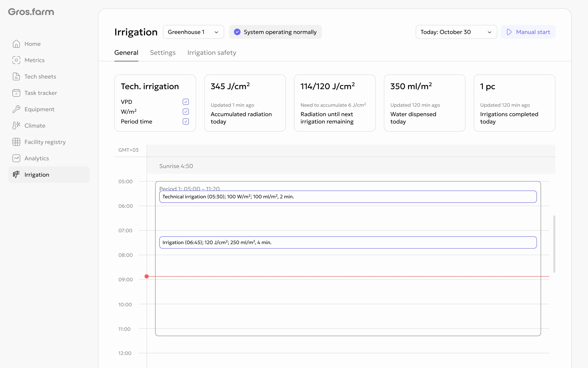
Task: Click the 114/120 J/cm² radiation remaining card
Action: click(335, 103)
